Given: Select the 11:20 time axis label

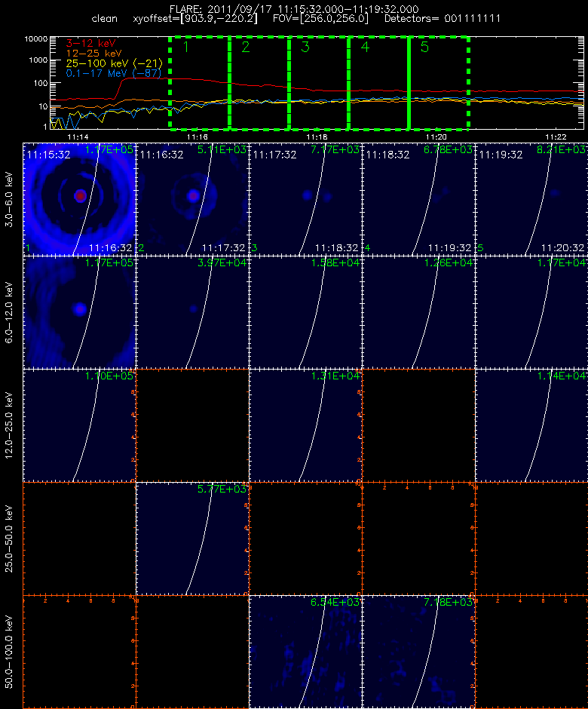Looking at the screenshot, I should pyautogui.click(x=436, y=137).
